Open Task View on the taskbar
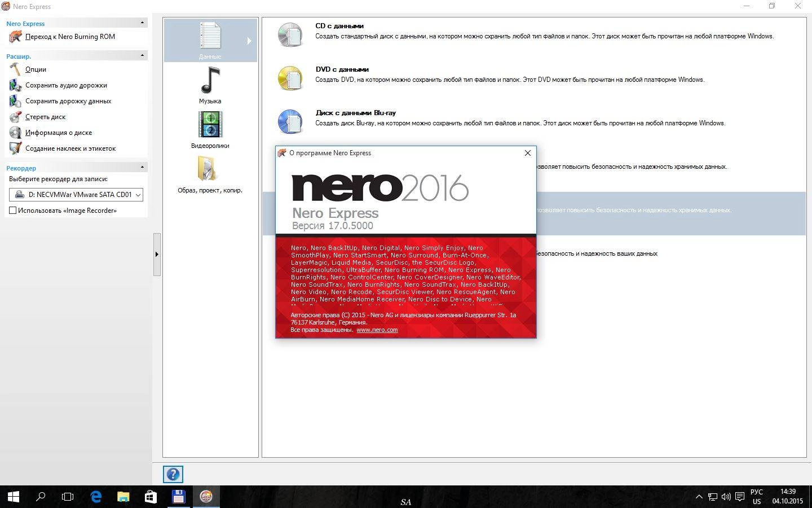 [x=68, y=497]
